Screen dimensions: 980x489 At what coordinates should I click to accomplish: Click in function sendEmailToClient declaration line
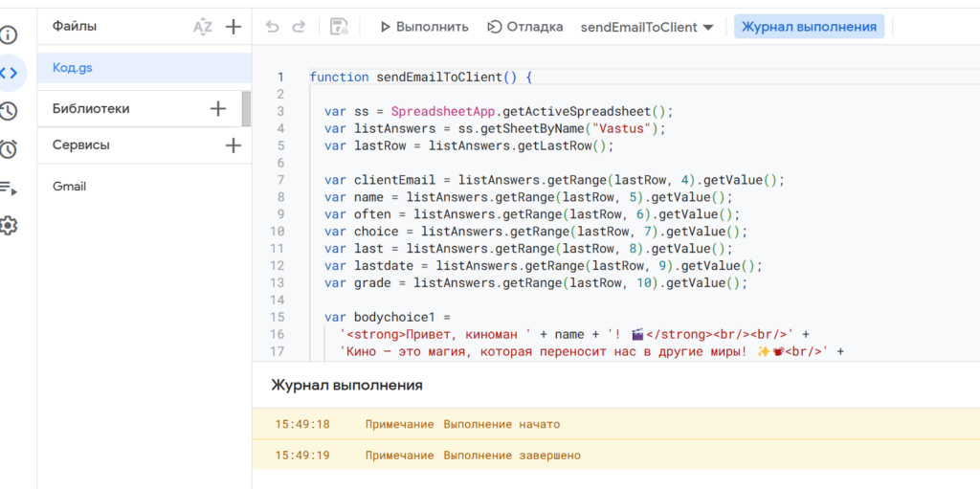(421, 78)
